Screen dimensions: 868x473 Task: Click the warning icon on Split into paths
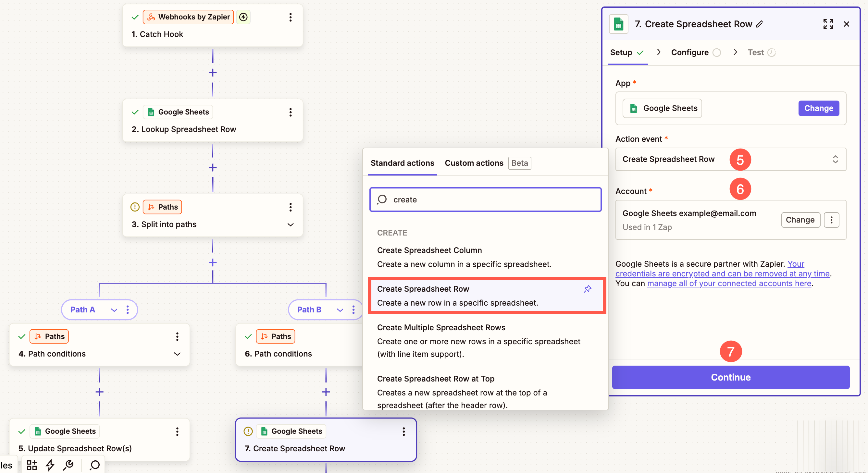pos(135,207)
